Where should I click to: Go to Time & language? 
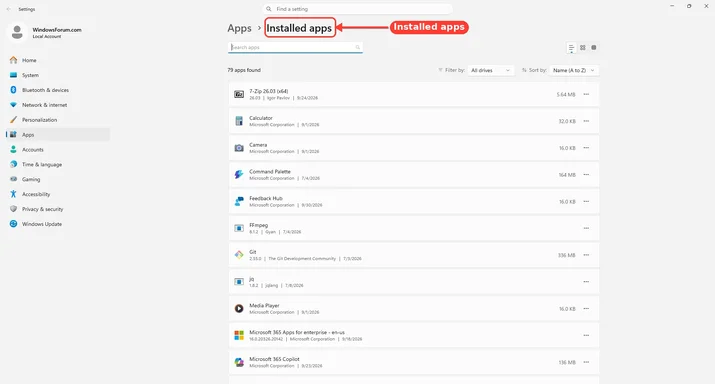[x=58, y=165]
